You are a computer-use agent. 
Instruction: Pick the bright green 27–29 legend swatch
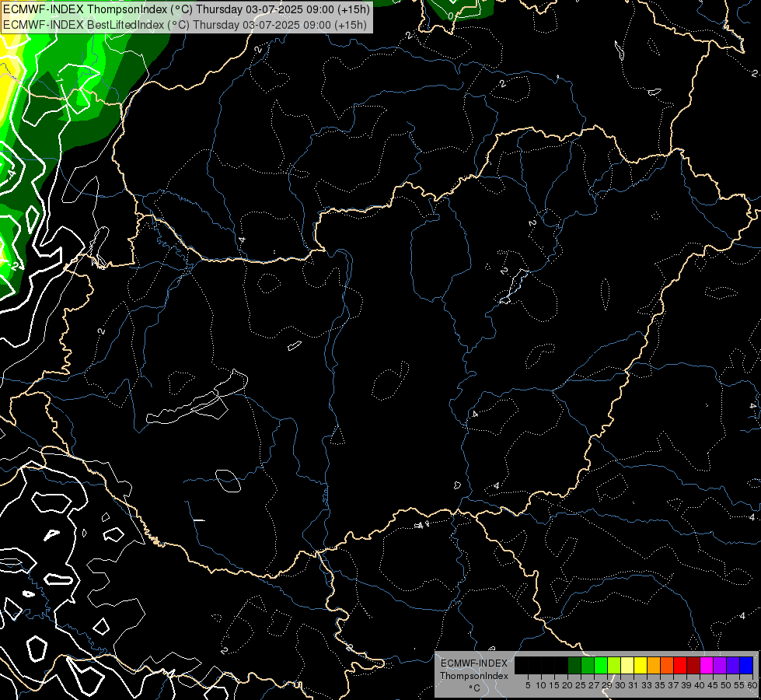point(600,665)
